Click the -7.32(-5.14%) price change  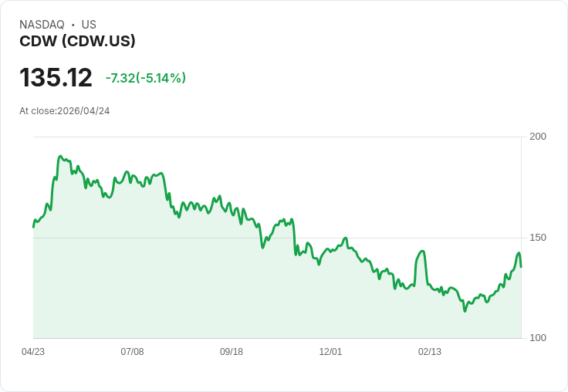pyautogui.click(x=146, y=78)
